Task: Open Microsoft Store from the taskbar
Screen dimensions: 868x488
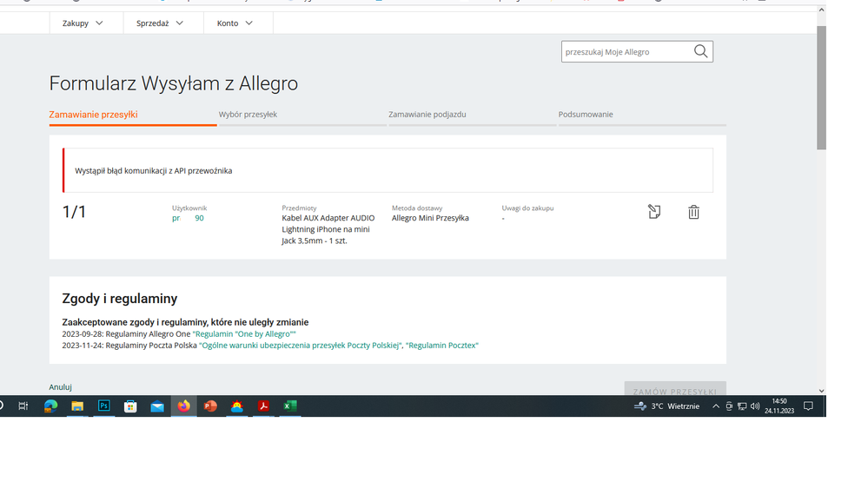Action: [x=130, y=406]
